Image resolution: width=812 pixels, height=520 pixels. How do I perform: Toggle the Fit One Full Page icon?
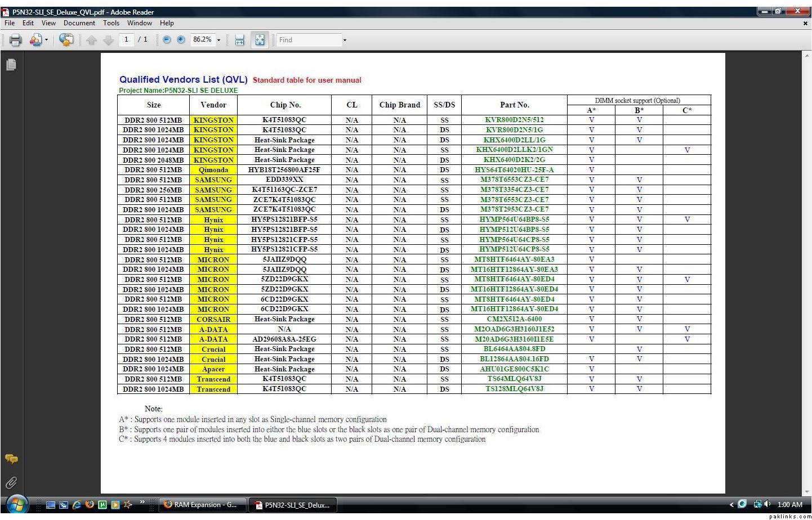point(260,40)
